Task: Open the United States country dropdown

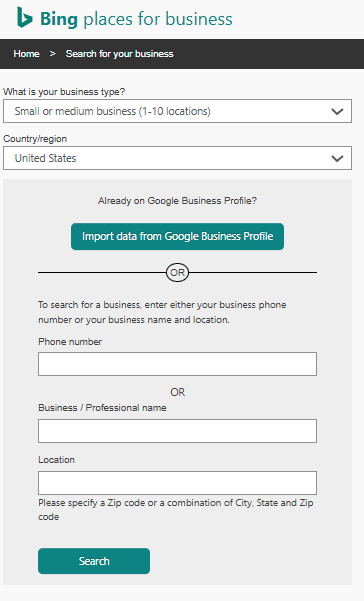Action: (177, 158)
